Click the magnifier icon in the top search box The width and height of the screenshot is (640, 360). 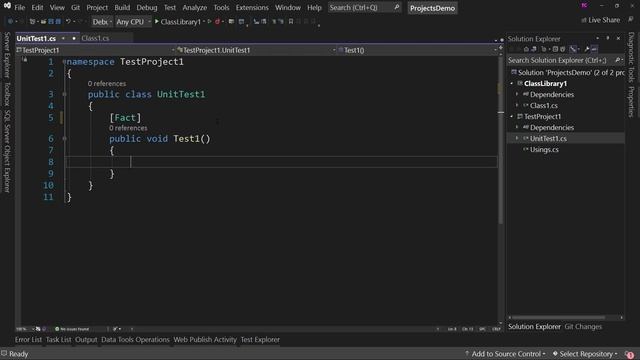tap(396, 7)
